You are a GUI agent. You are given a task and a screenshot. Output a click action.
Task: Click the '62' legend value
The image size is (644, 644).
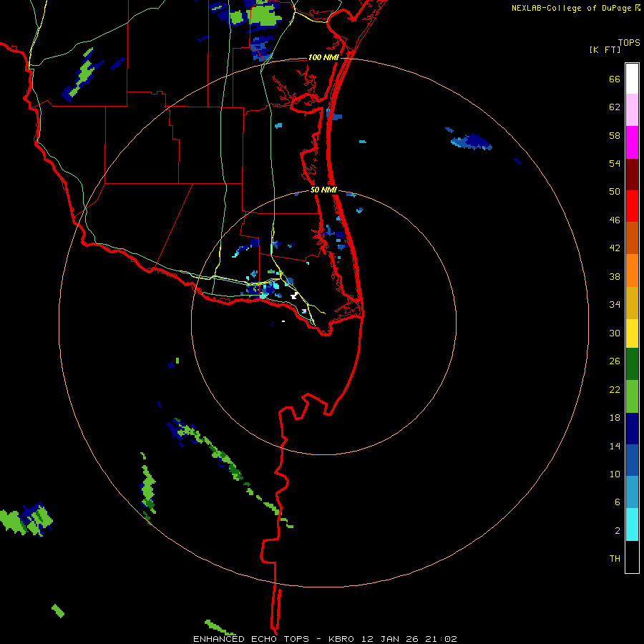point(615,107)
